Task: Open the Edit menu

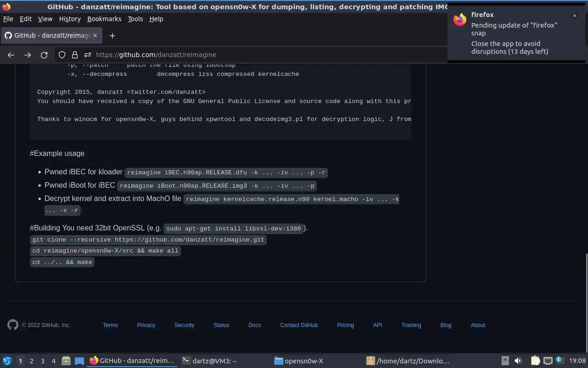Action: (x=26, y=19)
